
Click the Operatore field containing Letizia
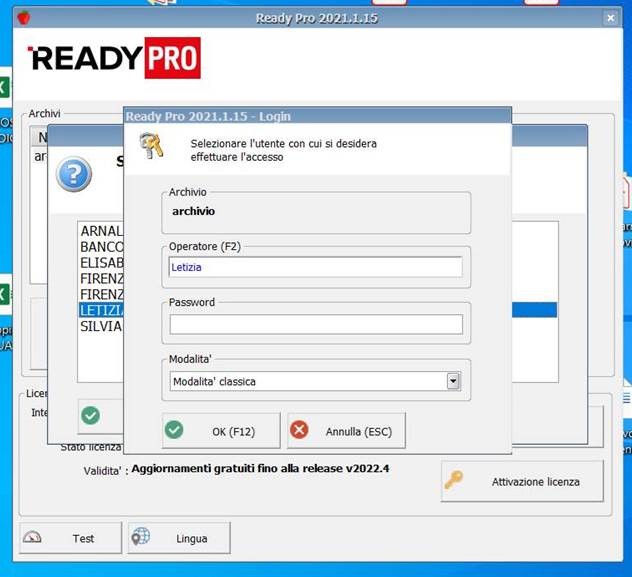(x=316, y=267)
